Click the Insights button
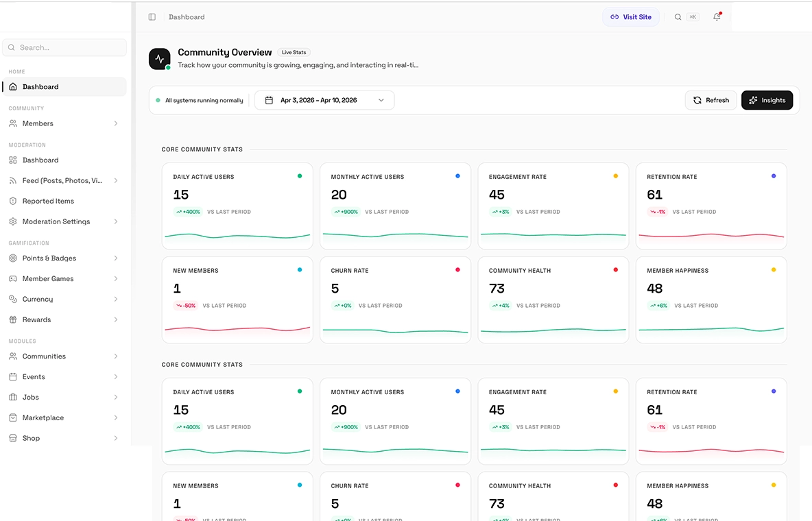Image resolution: width=812 pixels, height=521 pixels. (767, 100)
